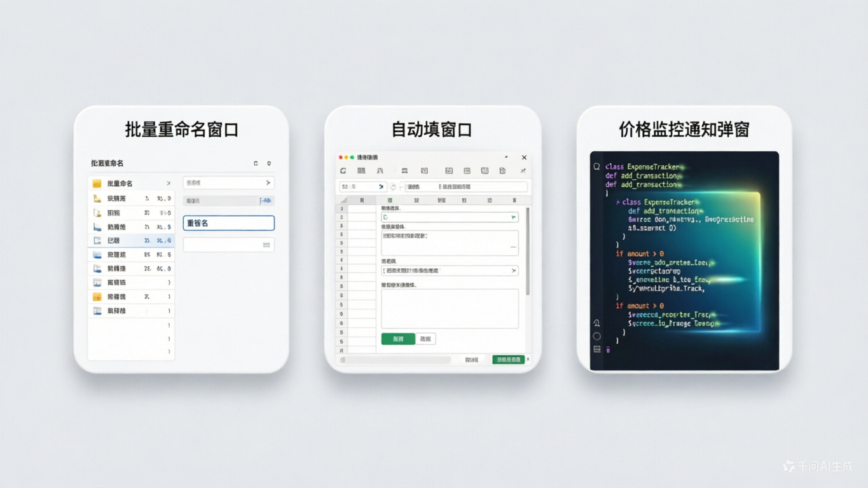Click the circle icon in the code editor sidebar
This screenshot has width=868, height=488.
pos(596,336)
